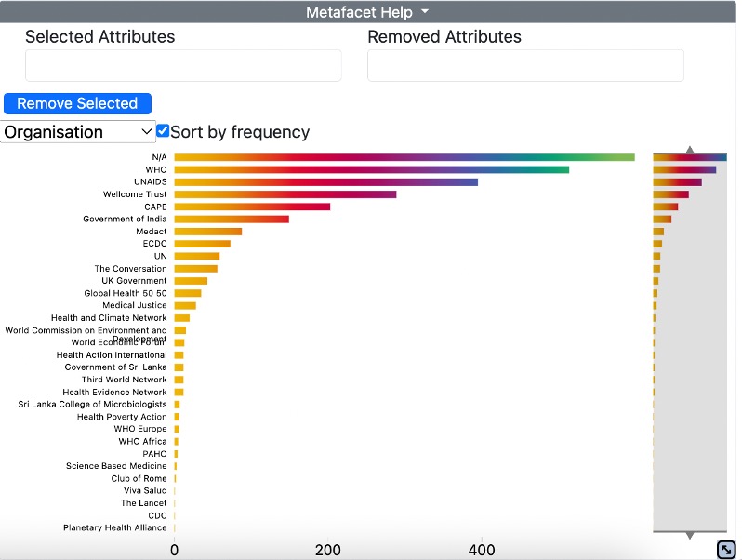Click the Selected Attributes input box
Image resolution: width=742 pixels, height=560 pixels.
click(183, 65)
